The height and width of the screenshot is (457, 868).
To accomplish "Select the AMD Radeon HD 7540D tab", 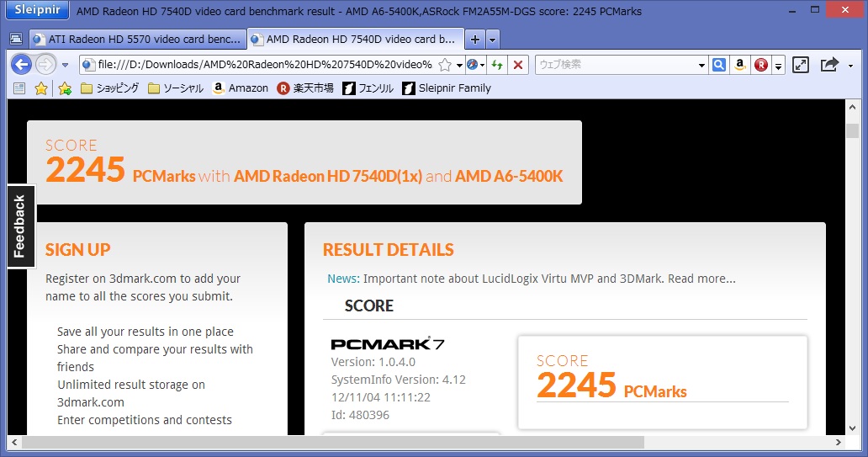I will pos(356,40).
